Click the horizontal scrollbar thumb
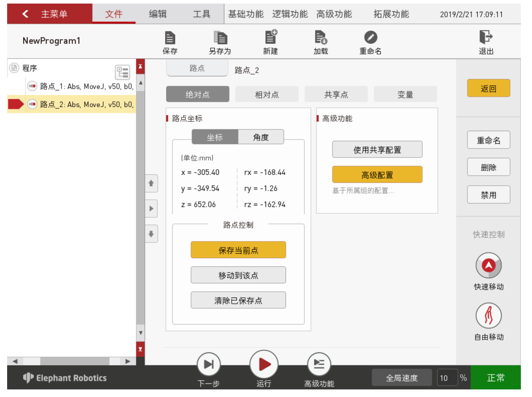 pos(75,361)
